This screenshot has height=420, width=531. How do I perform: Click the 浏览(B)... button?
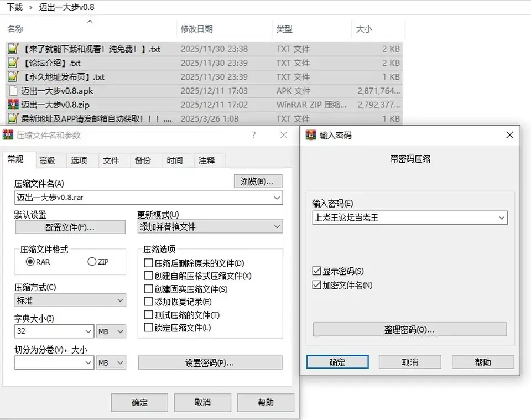(258, 181)
